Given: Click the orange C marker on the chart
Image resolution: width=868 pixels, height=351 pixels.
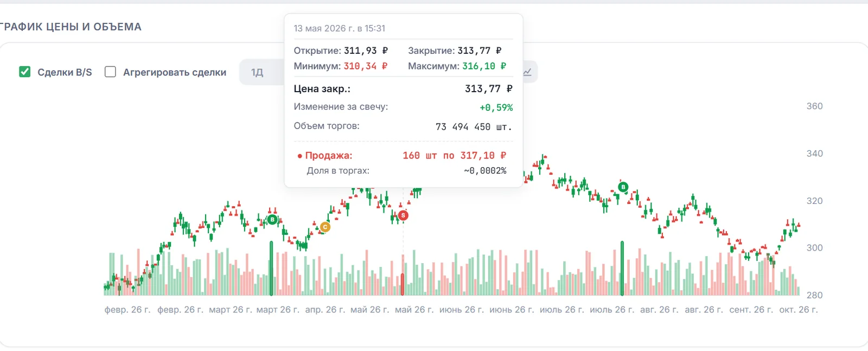Looking at the screenshot, I should point(325,227).
